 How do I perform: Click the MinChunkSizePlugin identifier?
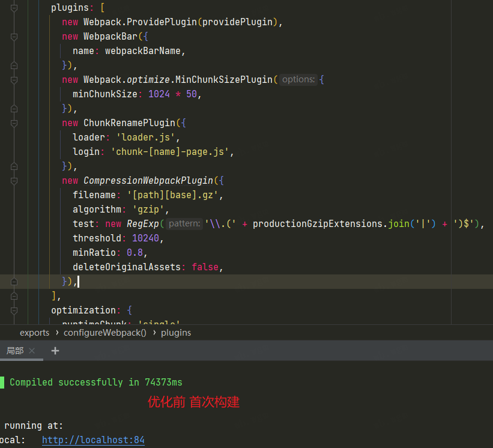[224, 79]
